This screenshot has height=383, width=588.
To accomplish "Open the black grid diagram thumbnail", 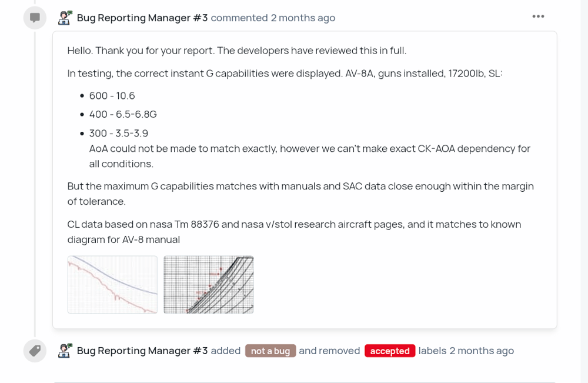I will coord(209,285).
